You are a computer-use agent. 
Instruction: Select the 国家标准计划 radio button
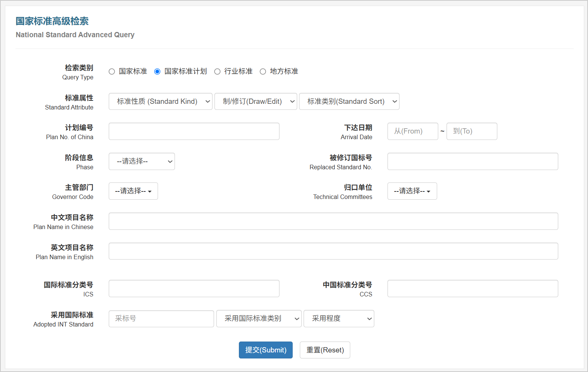click(157, 71)
